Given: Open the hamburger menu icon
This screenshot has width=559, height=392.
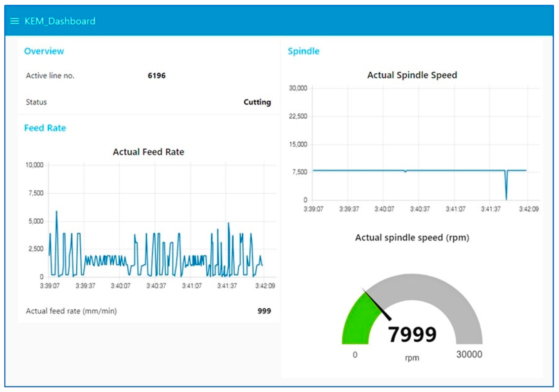Looking at the screenshot, I should click(x=14, y=21).
